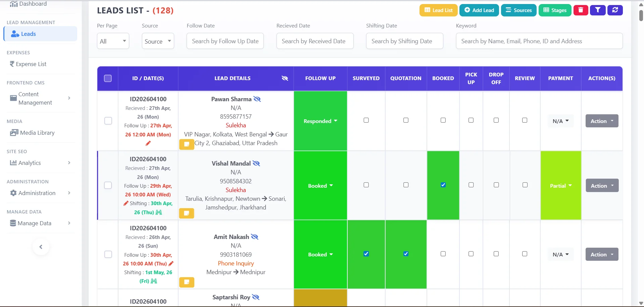Open Responded follow-up dropdown for Pawan Sharma
The height and width of the screenshot is (307, 644).
[320, 121]
